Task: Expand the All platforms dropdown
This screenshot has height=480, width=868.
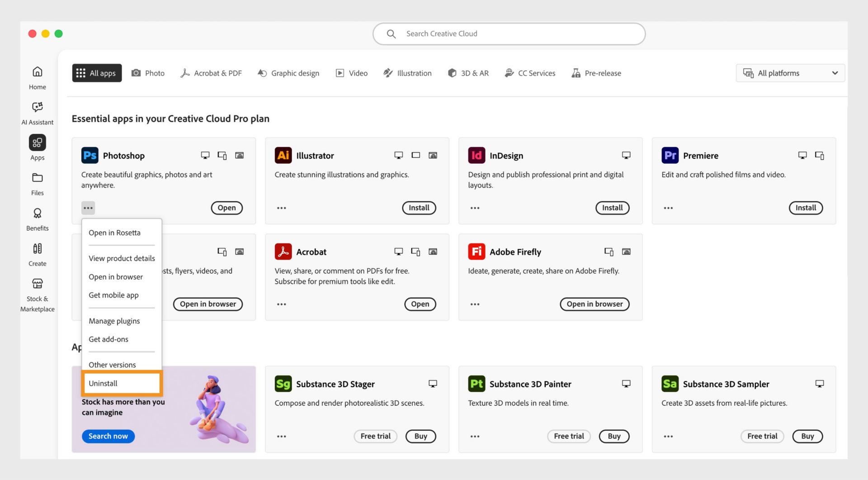Action: coord(790,73)
